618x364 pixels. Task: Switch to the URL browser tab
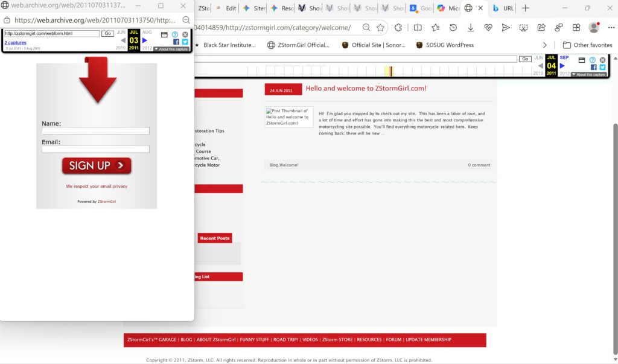(x=503, y=8)
